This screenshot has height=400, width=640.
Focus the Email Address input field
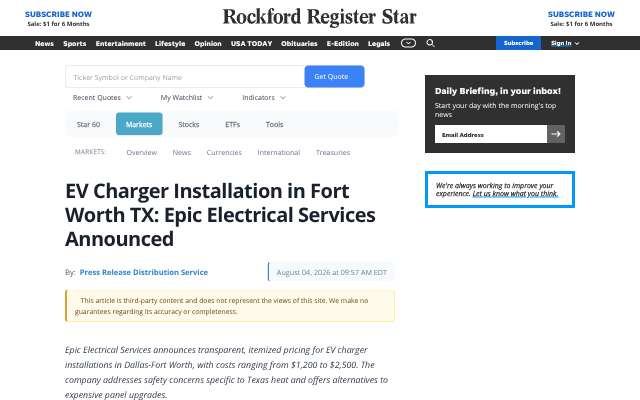pos(491,134)
